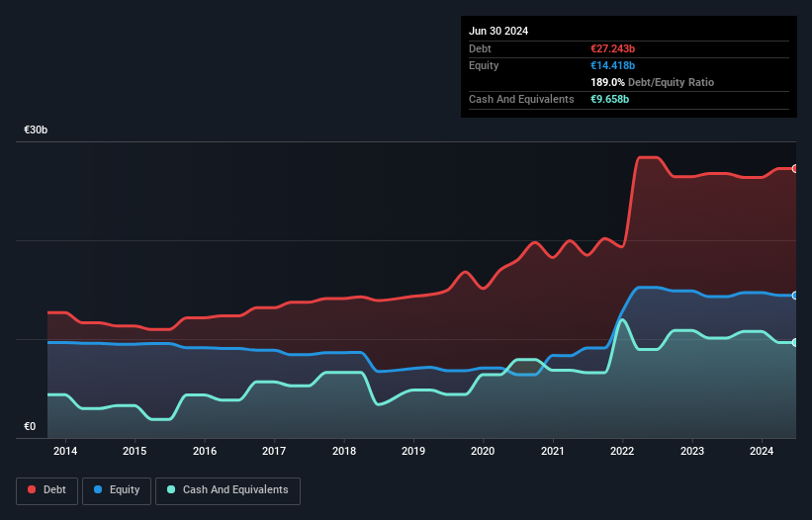Click the 2019 x-axis label
812x520 pixels.
tap(413, 451)
